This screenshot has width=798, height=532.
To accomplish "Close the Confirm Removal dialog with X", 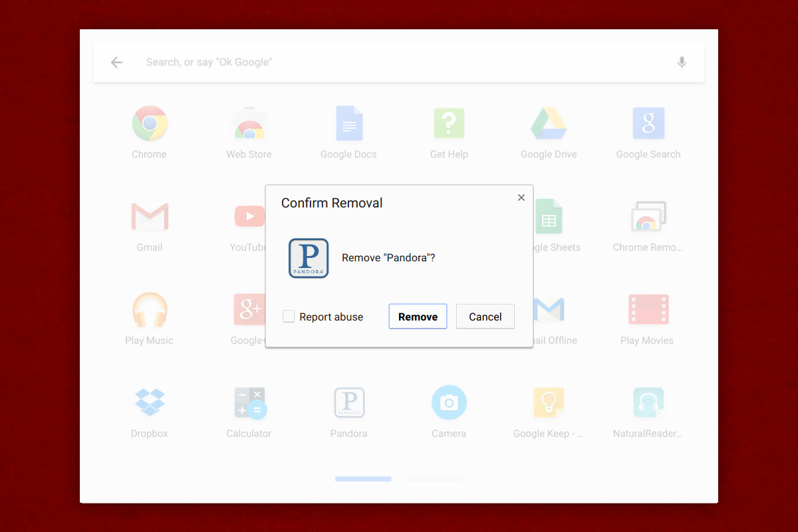I will click(x=521, y=198).
